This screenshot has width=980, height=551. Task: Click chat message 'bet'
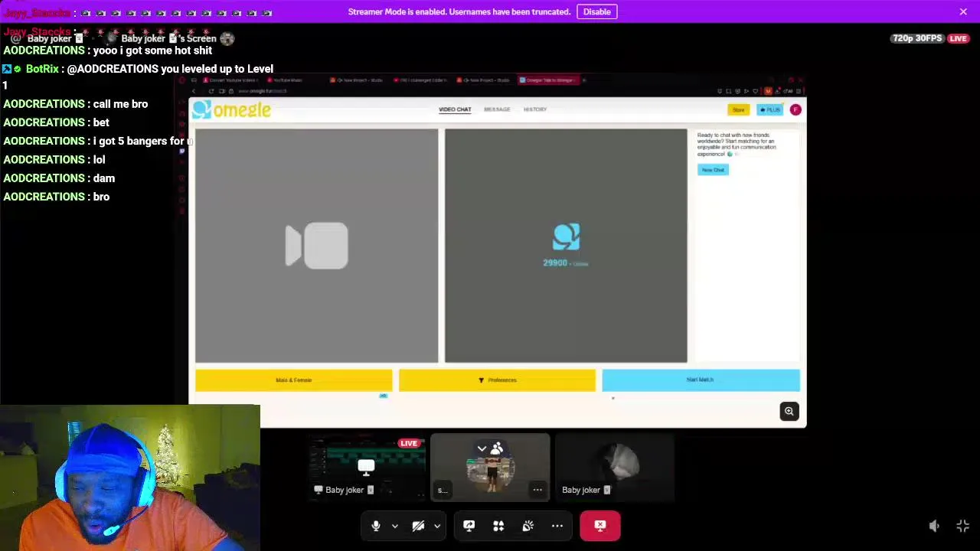pyautogui.click(x=101, y=122)
